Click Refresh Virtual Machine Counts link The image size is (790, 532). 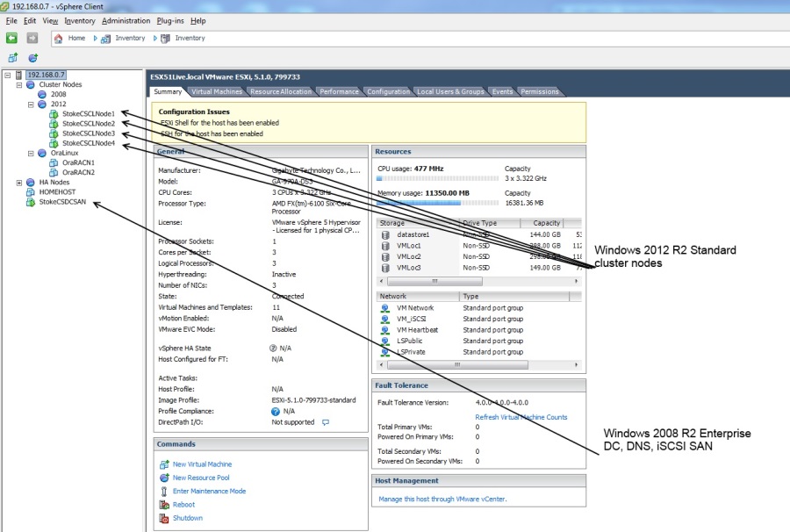(x=521, y=417)
